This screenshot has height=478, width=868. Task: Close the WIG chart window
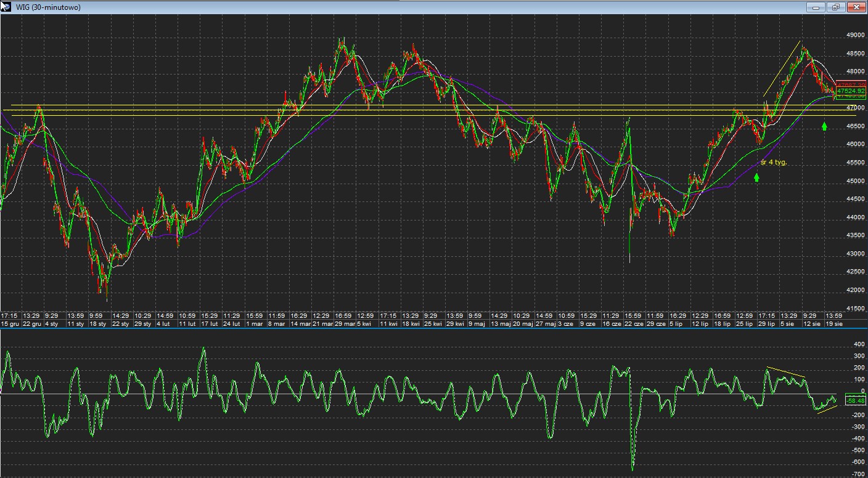click(x=856, y=7)
